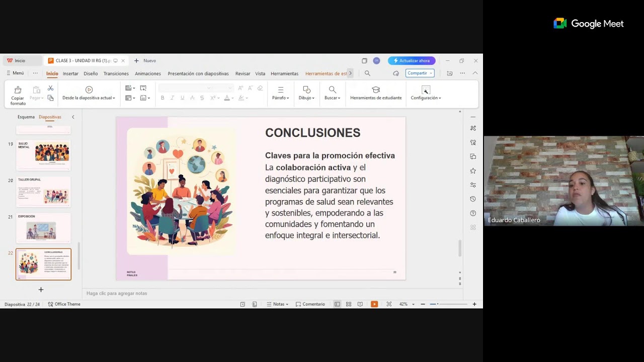Image resolution: width=644 pixels, height=362 pixels.
Task: Click the fit slide to window icon
Action: click(x=389, y=304)
